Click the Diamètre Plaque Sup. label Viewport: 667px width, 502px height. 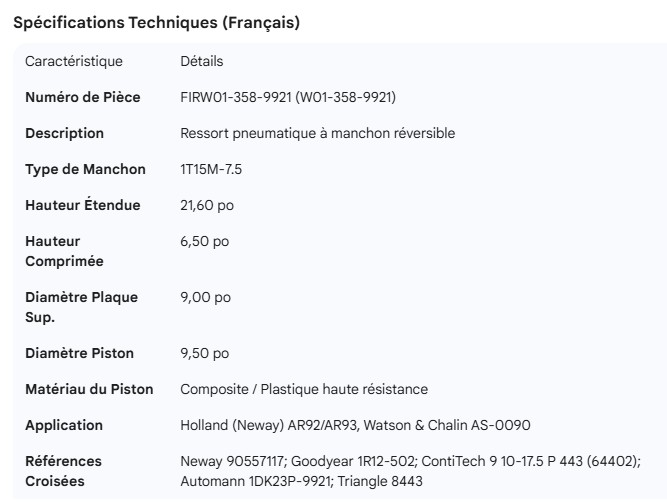point(81,307)
